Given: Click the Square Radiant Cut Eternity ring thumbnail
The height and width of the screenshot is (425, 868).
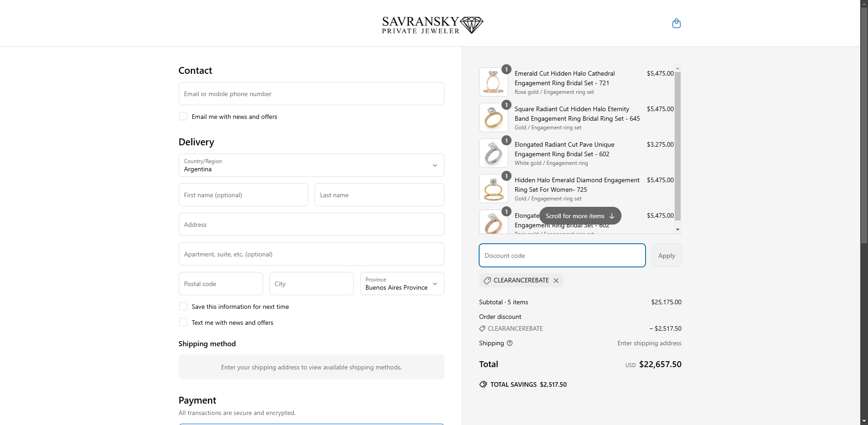Looking at the screenshot, I should (494, 118).
